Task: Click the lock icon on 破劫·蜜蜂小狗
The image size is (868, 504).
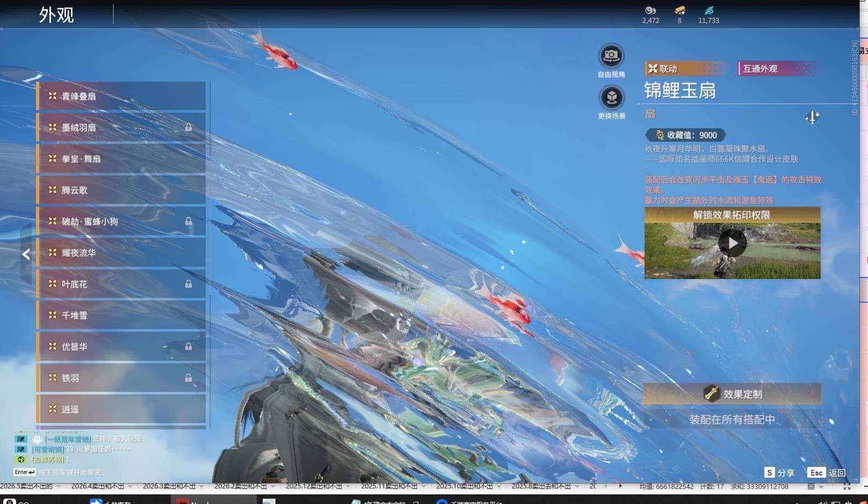Action: point(189,221)
